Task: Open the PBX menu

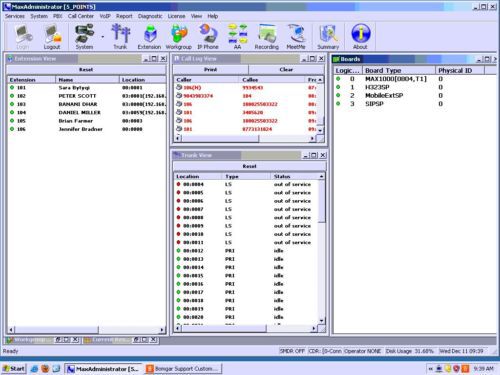Action: click(58, 16)
